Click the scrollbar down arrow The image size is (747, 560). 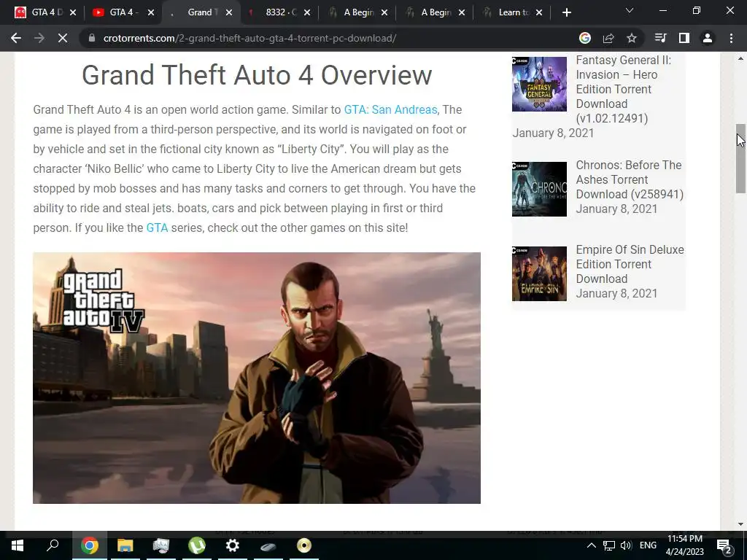[740, 524]
